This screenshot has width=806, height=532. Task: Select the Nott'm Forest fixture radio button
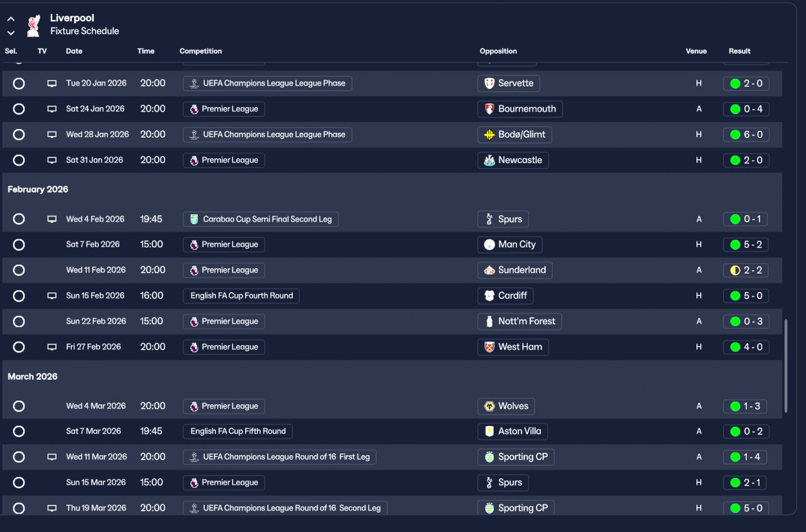[x=19, y=321]
